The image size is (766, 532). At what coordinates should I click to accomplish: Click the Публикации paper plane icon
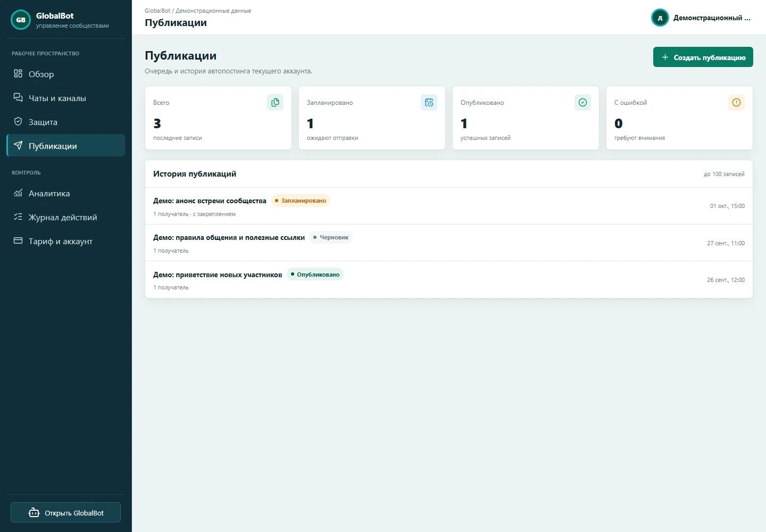18,145
